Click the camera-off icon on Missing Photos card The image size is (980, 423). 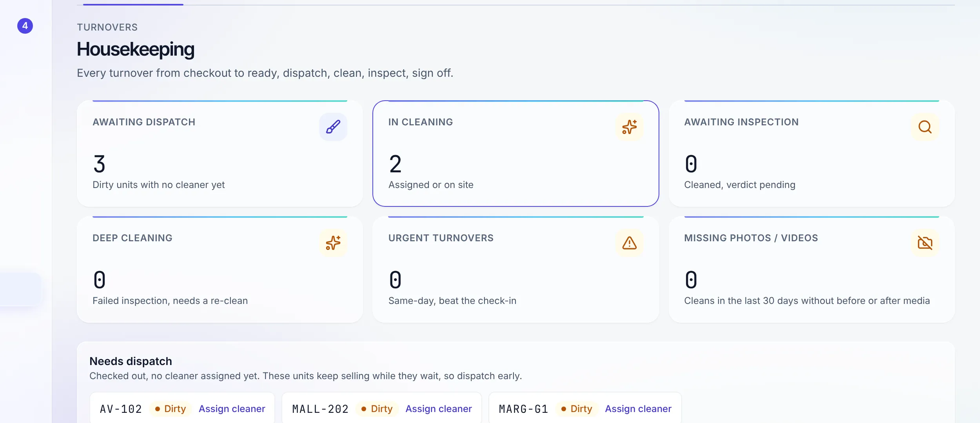click(x=925, y=243)
